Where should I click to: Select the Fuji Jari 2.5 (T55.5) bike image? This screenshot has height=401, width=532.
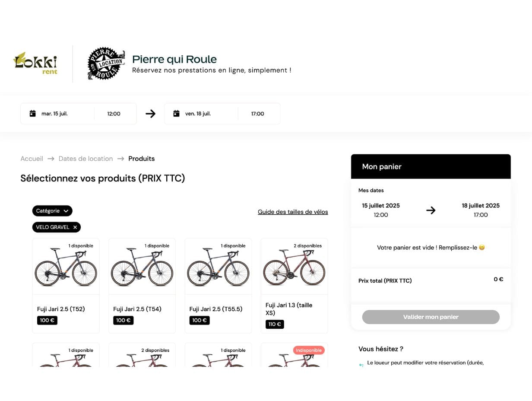coord(218,267)
